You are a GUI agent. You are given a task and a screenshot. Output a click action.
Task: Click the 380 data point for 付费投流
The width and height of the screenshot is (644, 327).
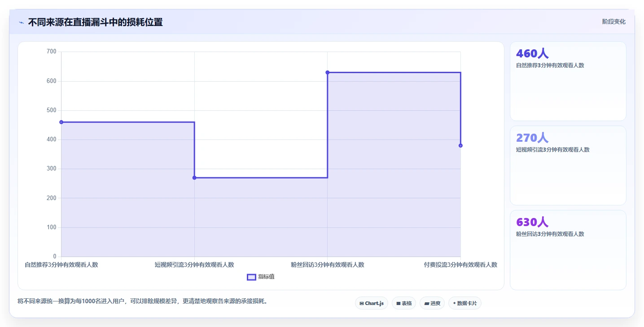(x=460, y=145)
